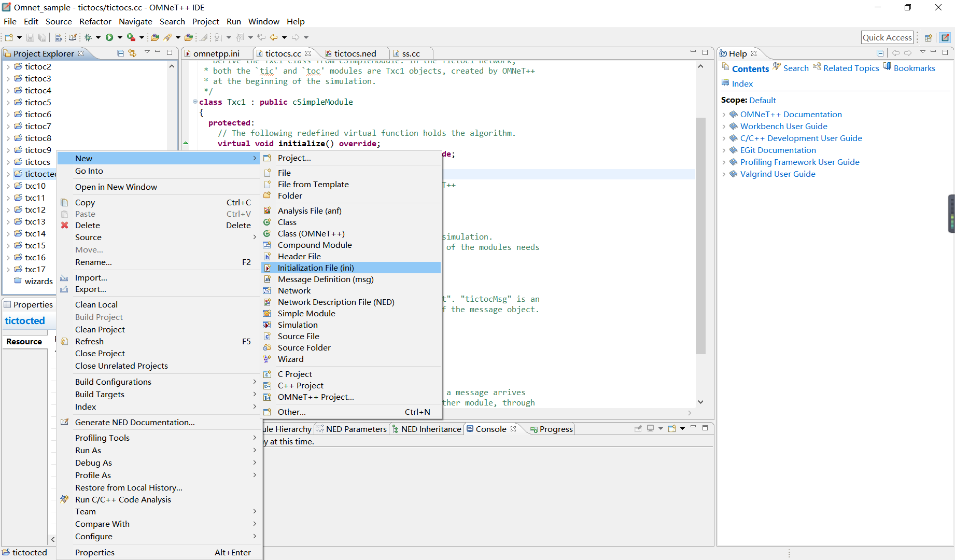The width and height of the screenshot is (955, 560).
Task: Switch to the Progress tab
Action: pos(552,429)
